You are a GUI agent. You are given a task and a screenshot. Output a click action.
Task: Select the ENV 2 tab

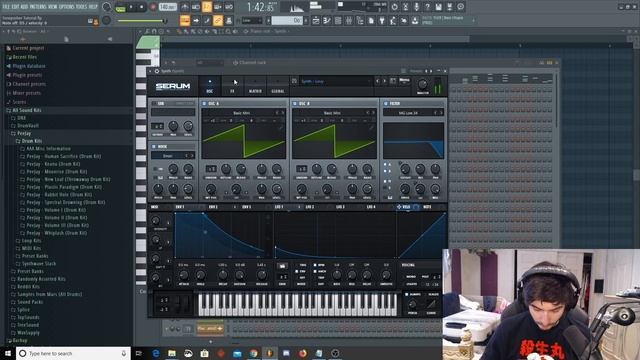tap(213, 207)
